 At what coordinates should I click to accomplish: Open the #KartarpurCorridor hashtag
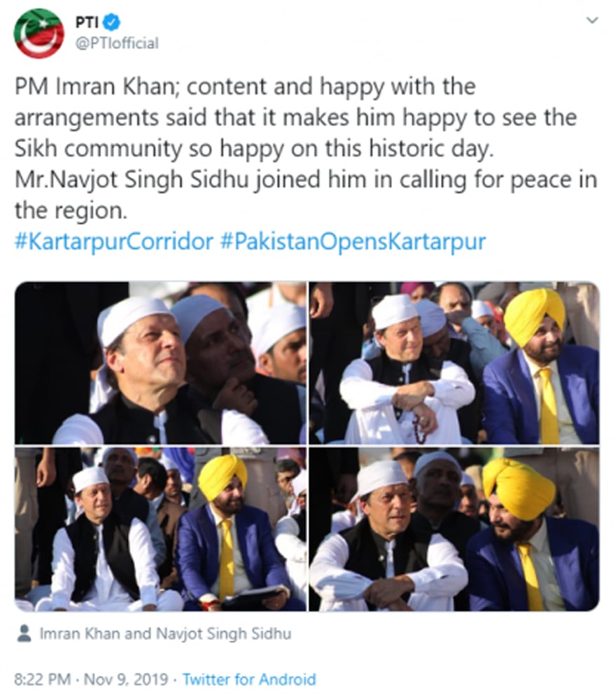pyautogui.click(x=114, y=241)
